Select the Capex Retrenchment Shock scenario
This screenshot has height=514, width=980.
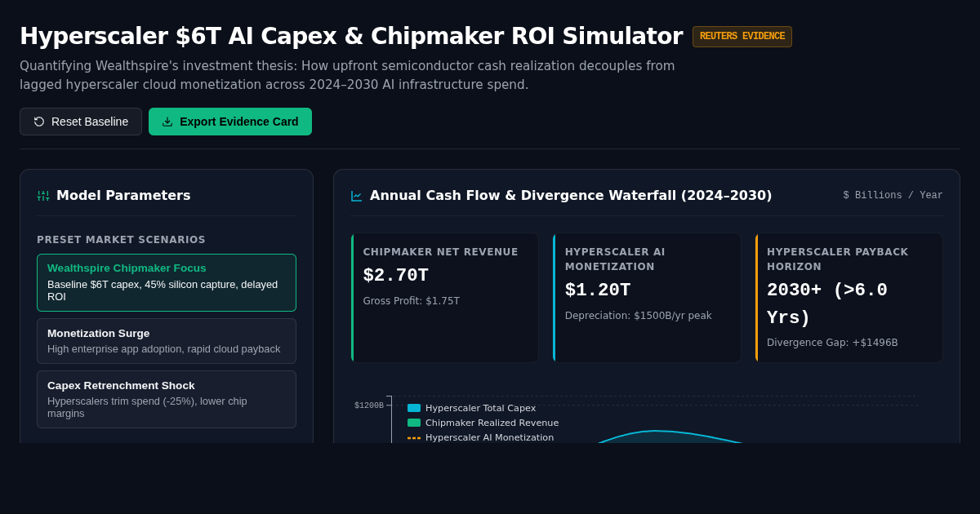tap(167, 399)
